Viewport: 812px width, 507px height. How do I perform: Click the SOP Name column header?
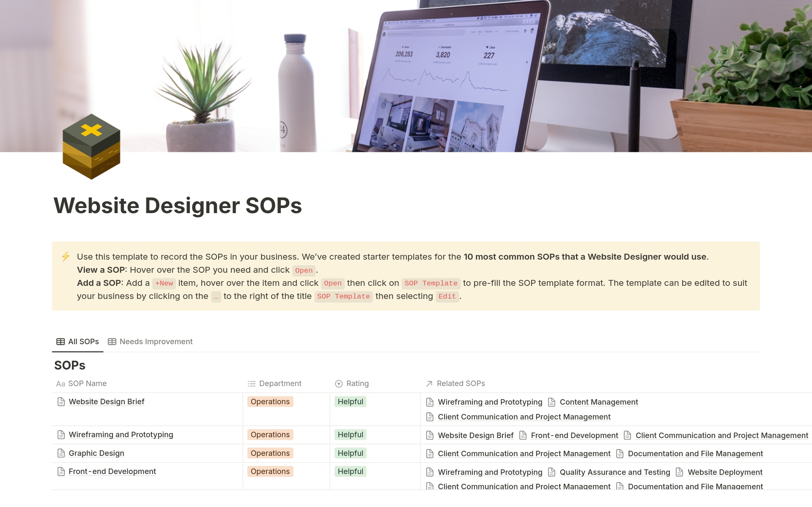coord(87,384)
